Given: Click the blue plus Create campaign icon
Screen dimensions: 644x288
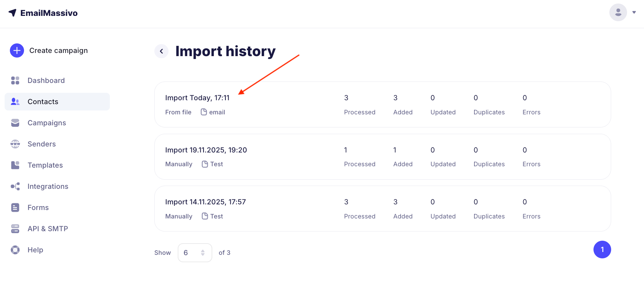Looking at the screenshot, I should pos(17,50).
